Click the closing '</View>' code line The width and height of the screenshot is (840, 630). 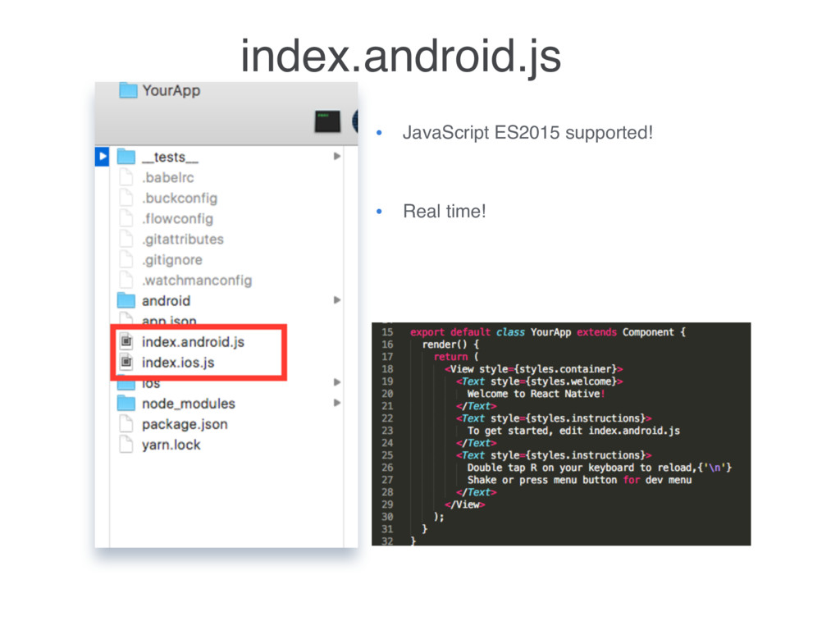click(x=464, y=504)
